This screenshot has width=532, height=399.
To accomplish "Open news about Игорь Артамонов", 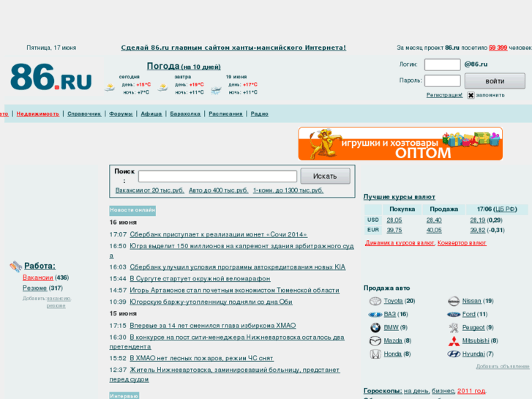I will coord(234,291).
